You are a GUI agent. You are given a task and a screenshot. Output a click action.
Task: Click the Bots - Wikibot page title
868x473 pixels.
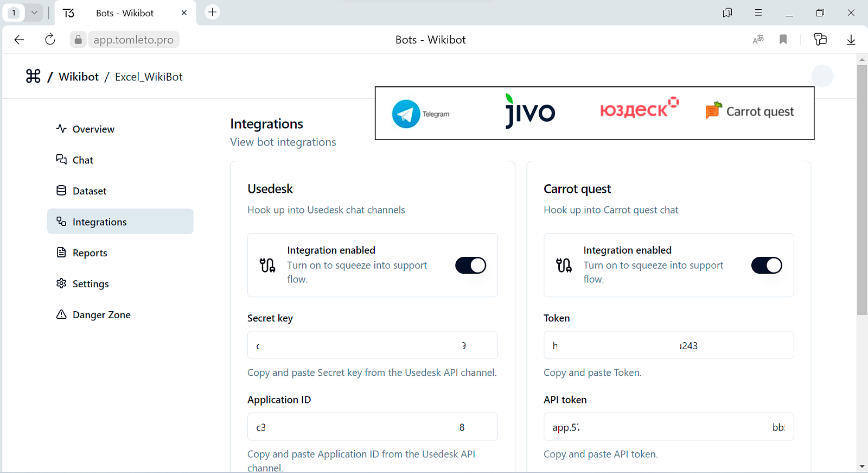tap(430, 40)
